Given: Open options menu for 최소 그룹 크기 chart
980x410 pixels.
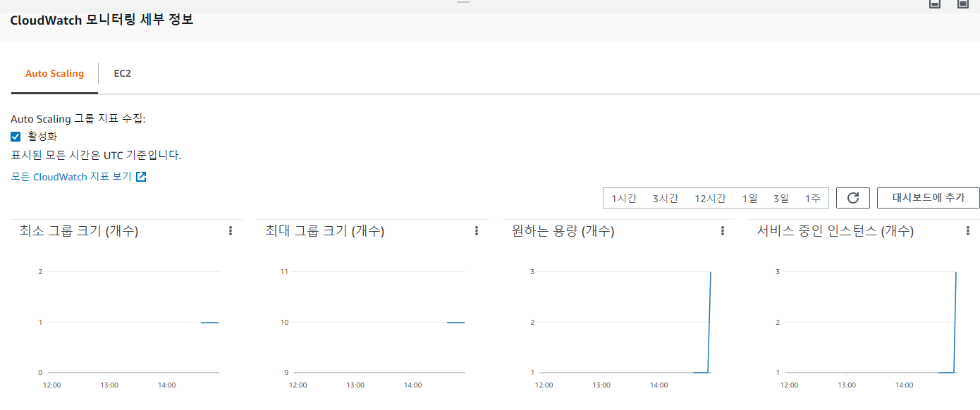Looking at the screenshot, I should coord(231,231).
